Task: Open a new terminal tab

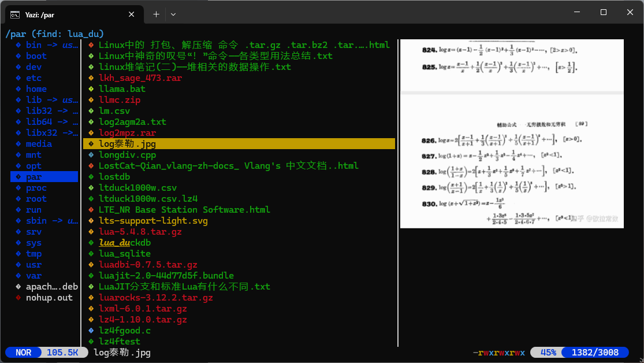Action: pyautogui.click(x=156, y=14)
